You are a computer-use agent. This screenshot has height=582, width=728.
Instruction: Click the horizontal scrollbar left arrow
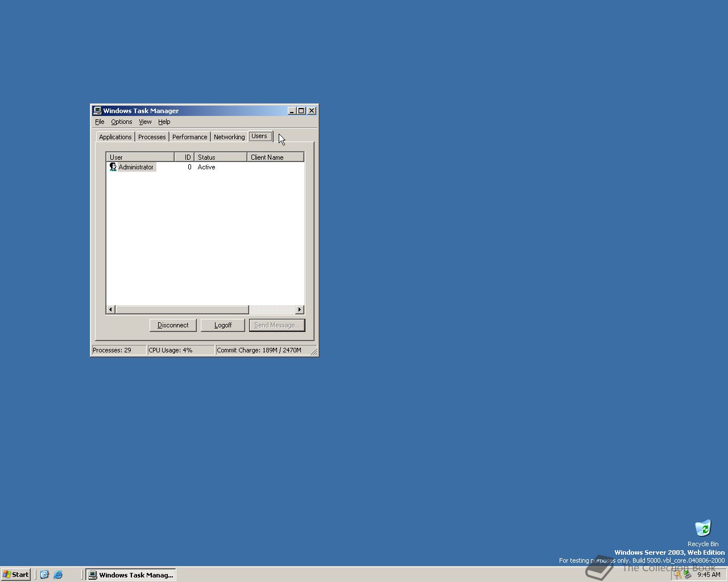point(111,310)
